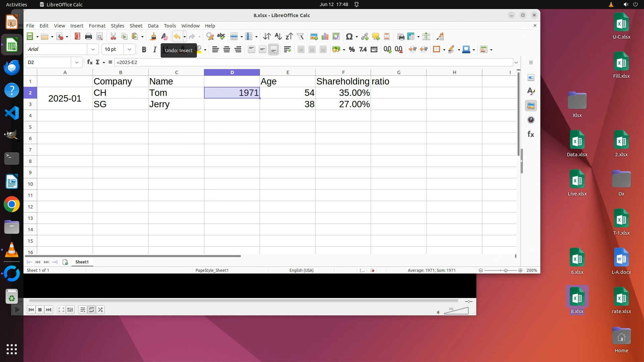
Task: Click the Insert Chart icon
Action: (325, 37)
